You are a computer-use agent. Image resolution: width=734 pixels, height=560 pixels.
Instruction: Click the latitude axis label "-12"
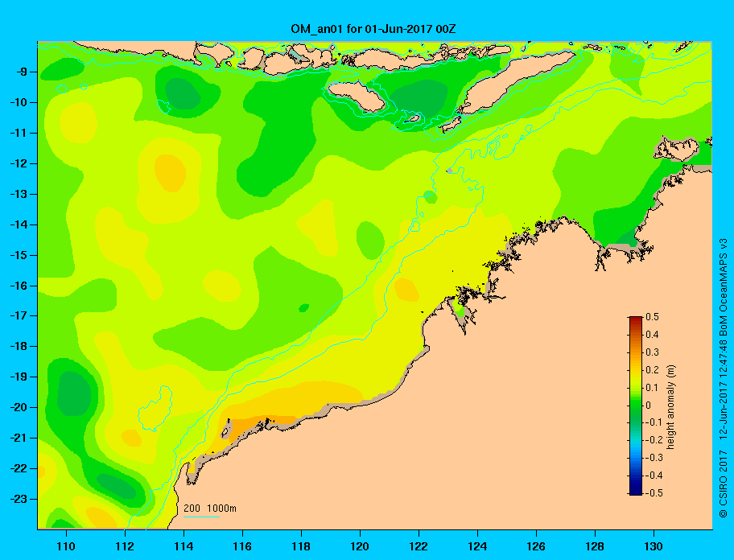(18, 164)
